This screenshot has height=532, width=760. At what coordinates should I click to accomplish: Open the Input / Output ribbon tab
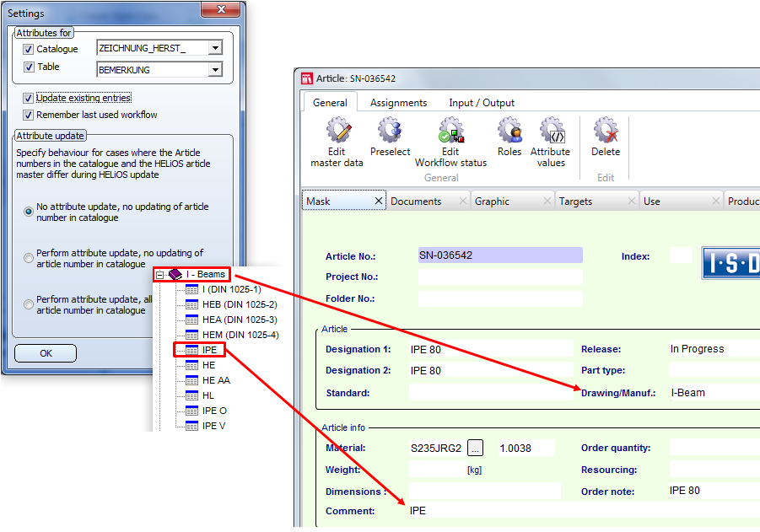click(x=482, y=103)
